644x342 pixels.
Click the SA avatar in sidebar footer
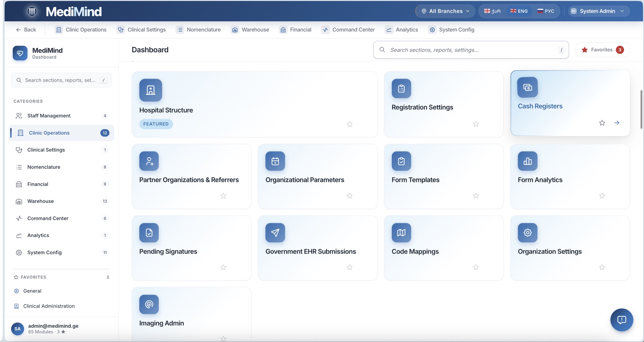coord(18,329)
